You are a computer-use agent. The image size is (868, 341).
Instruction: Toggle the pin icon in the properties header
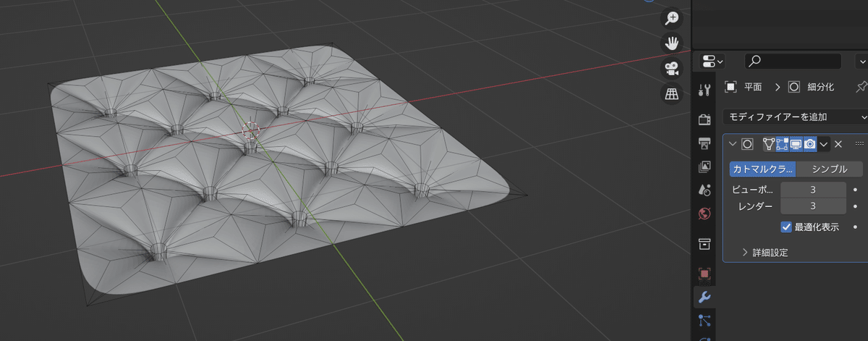(861, 87)
